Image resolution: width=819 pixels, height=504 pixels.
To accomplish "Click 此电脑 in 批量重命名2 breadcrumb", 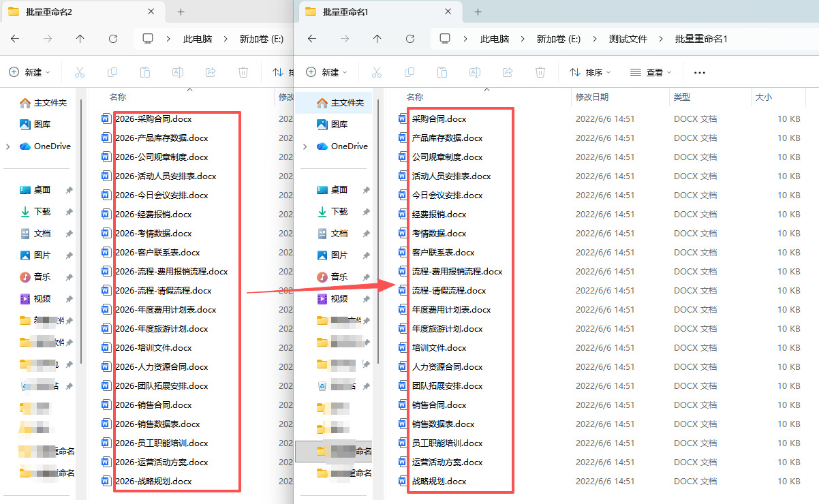I will coord(198,39).
